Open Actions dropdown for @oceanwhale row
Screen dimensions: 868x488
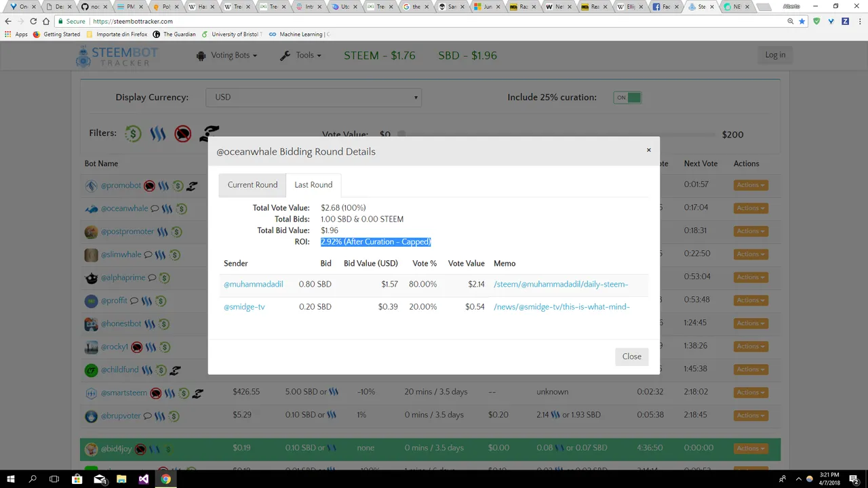751,208
